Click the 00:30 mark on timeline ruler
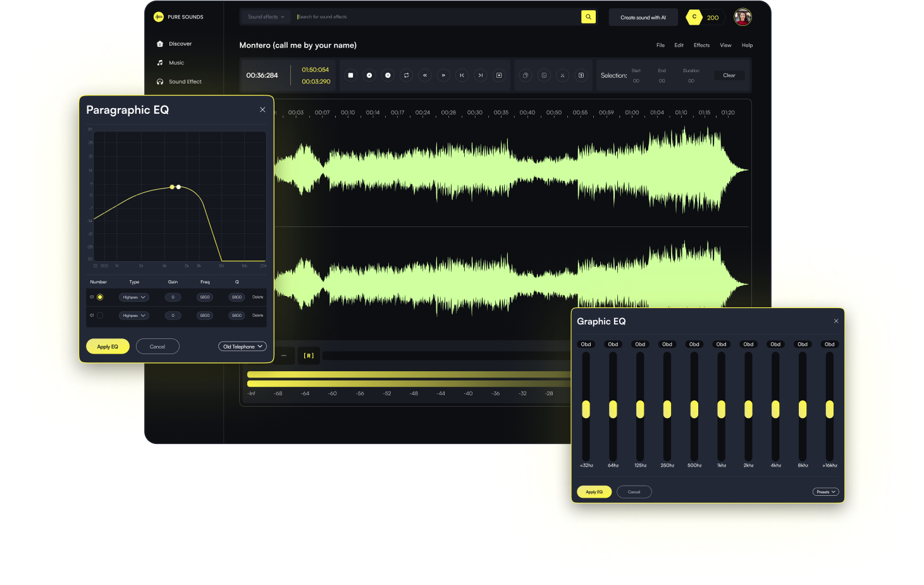The width and height of the screenshot is (924, 585). [475, 113]
